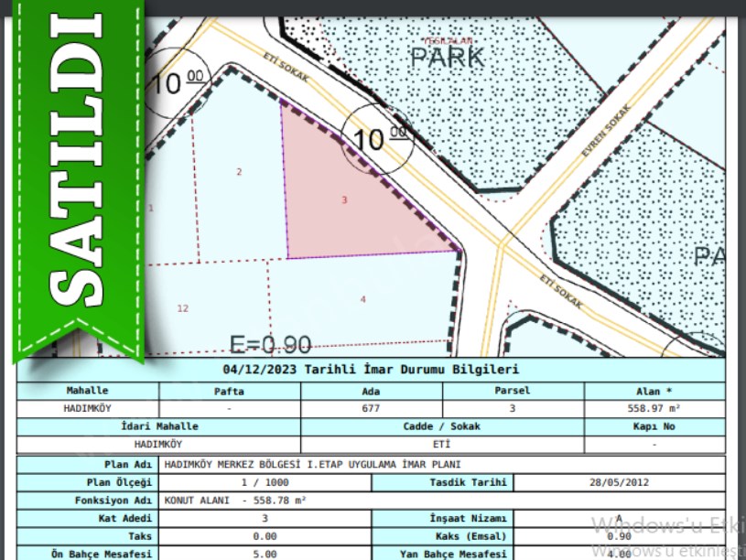Image resolution: width=746 pixels, height=560 pixels.
Task: Click the PARK label in green area
Action: click(446, 58)
